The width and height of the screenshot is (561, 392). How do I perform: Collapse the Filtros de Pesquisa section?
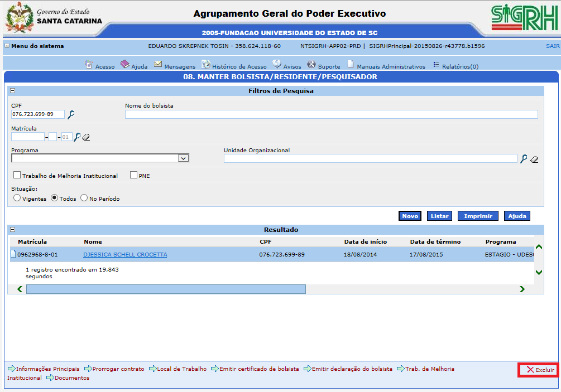point(12,91)
